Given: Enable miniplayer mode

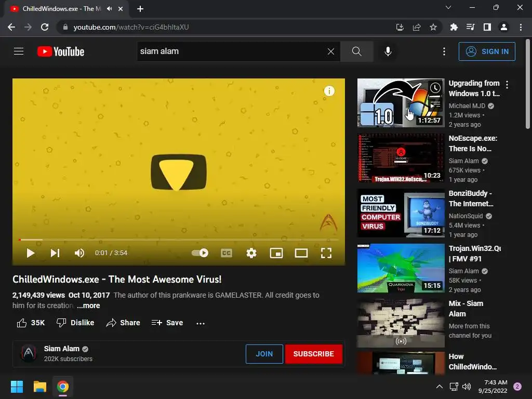Looking at the screenshot, I should (x=276, y=253).
